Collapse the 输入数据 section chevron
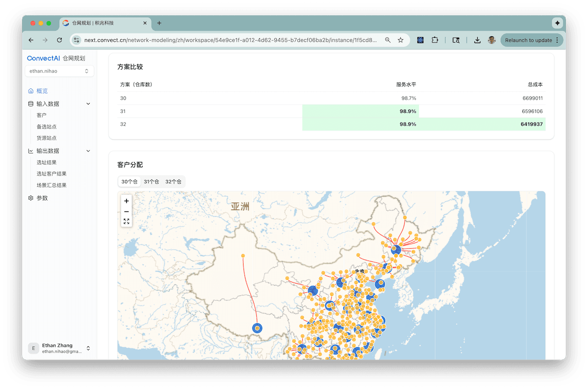The width and height of the screenshot is (588, 389). click(88, 104)
